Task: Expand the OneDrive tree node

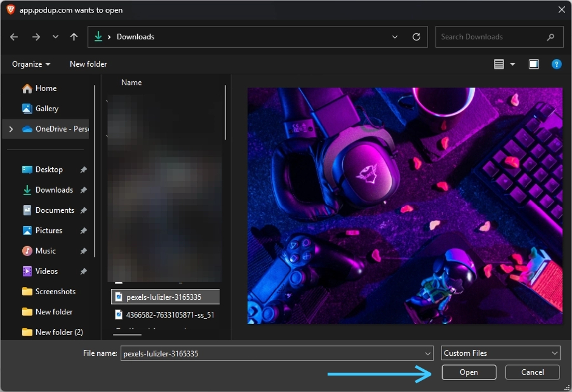Action: click(11, 129)
